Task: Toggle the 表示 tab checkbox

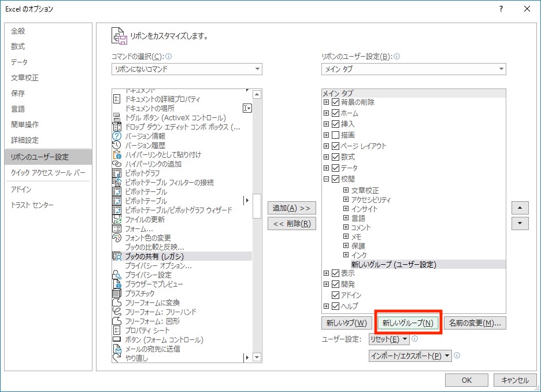Action: click(335, 273)
